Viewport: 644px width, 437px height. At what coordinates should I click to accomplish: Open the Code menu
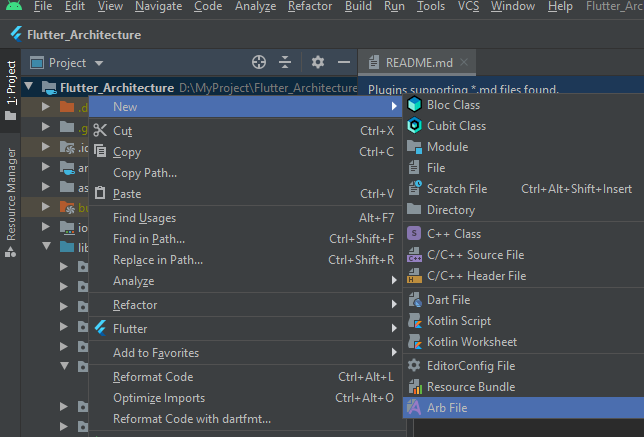coord(208,6)
